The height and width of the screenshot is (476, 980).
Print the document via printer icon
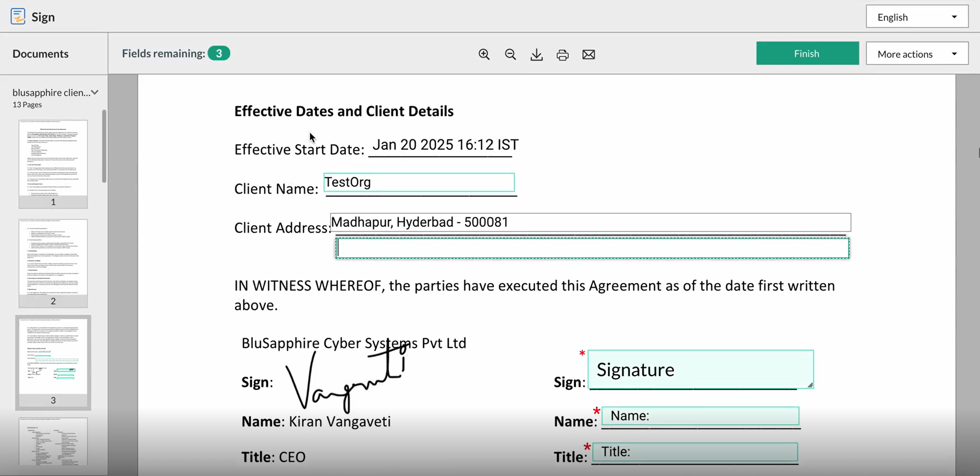point(562,55)
